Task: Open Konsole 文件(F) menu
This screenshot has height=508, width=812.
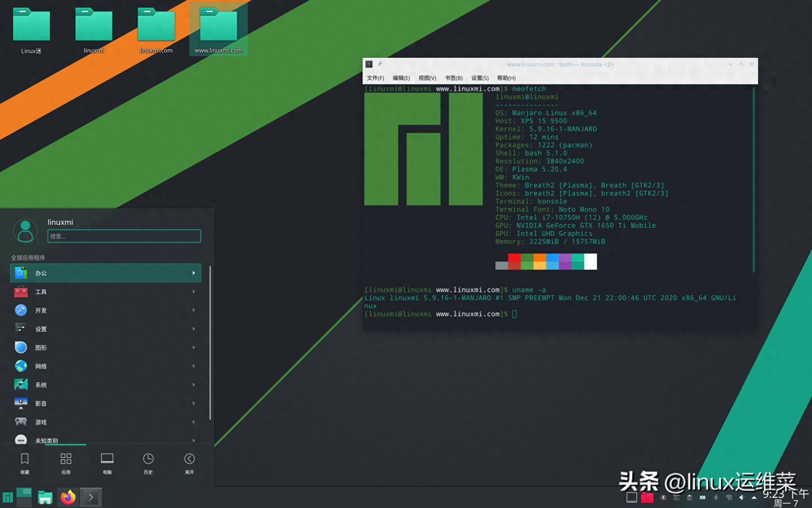Action: point(375,78)
